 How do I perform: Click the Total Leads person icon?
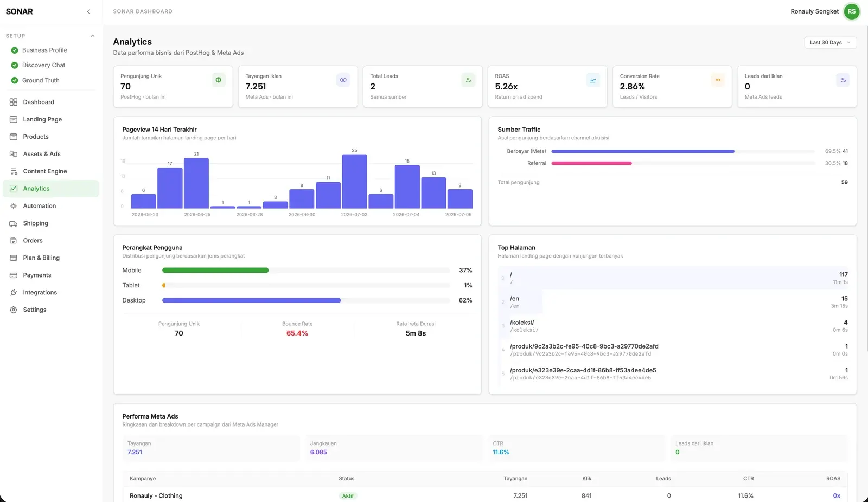(x=468, y=80)
